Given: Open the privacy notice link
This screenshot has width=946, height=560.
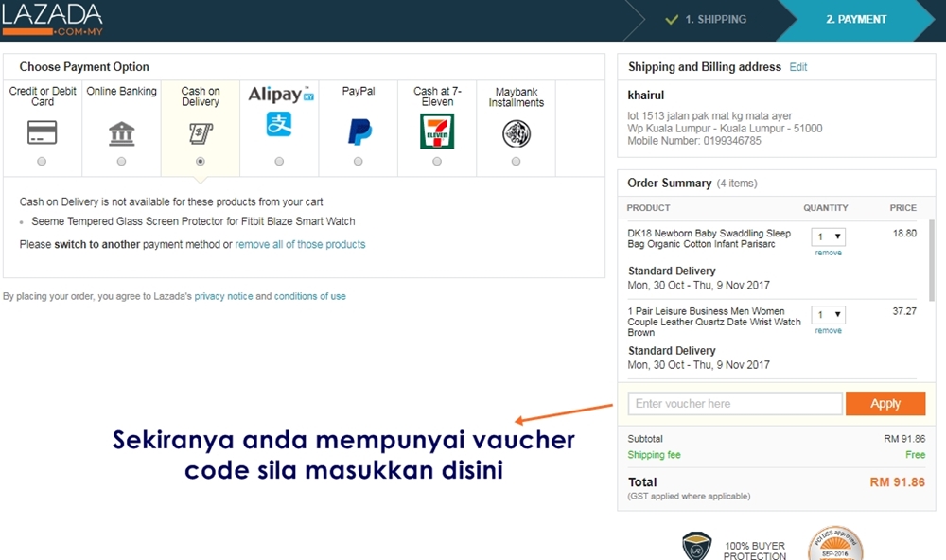Looking at the screenshot, I should 223,296.
